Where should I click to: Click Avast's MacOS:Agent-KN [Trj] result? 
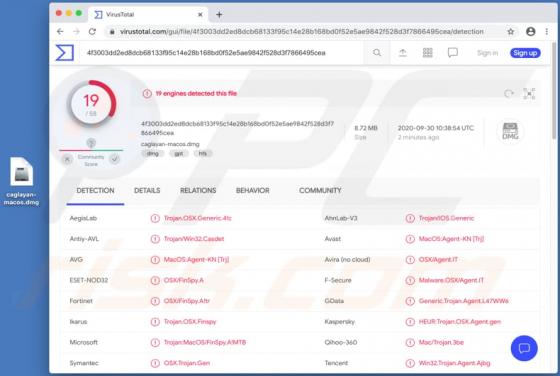point(451,239)
